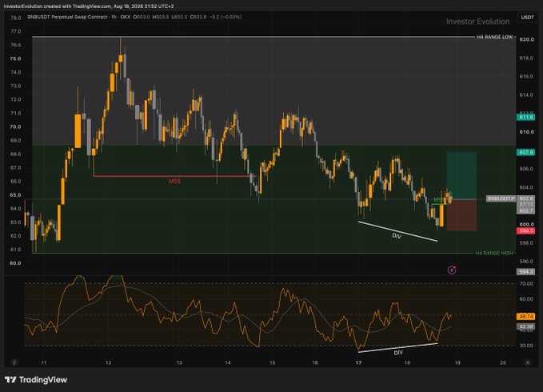Click date 12 on time axis
Screen dimensions: 543x392
click(109, 362)
